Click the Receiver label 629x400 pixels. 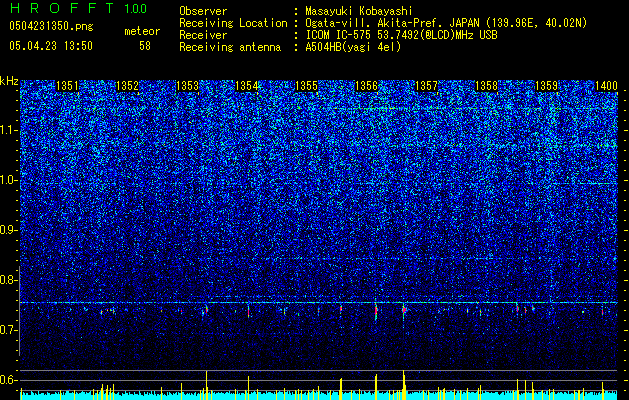click(x=203, y=35)
